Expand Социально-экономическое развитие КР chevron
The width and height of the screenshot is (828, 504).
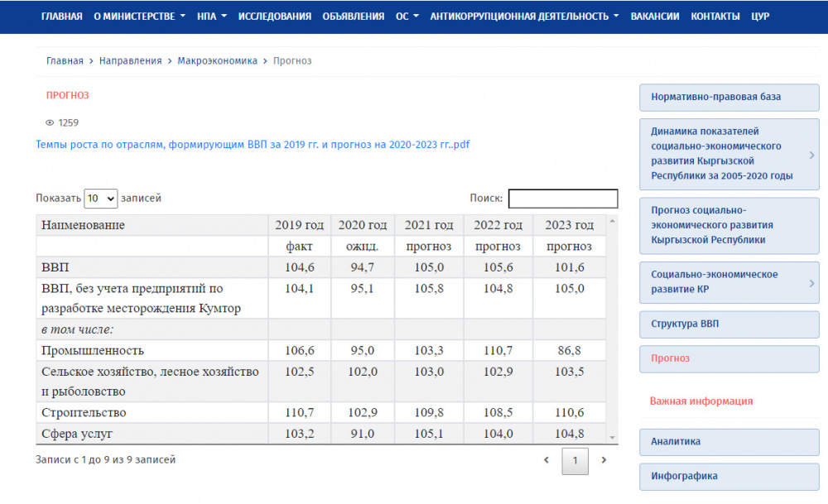coord(811,282)
